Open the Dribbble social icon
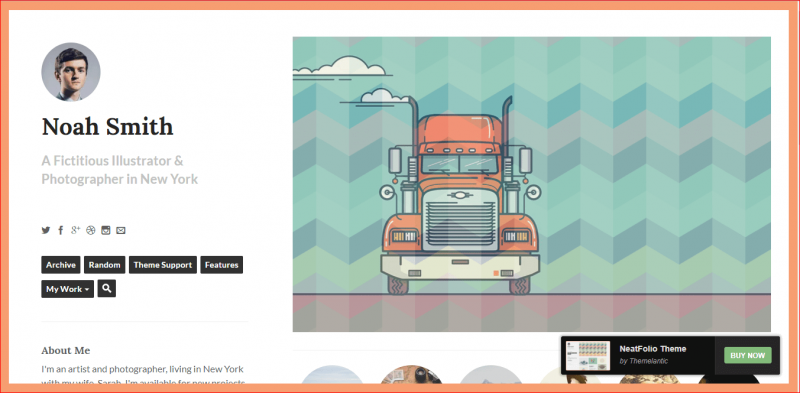 tap(91, 230)
